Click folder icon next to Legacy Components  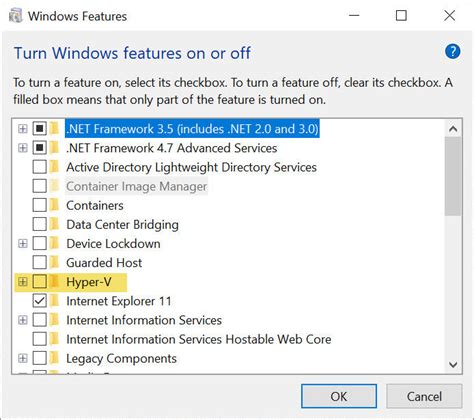pyautogui.click(x=54, y=358)
